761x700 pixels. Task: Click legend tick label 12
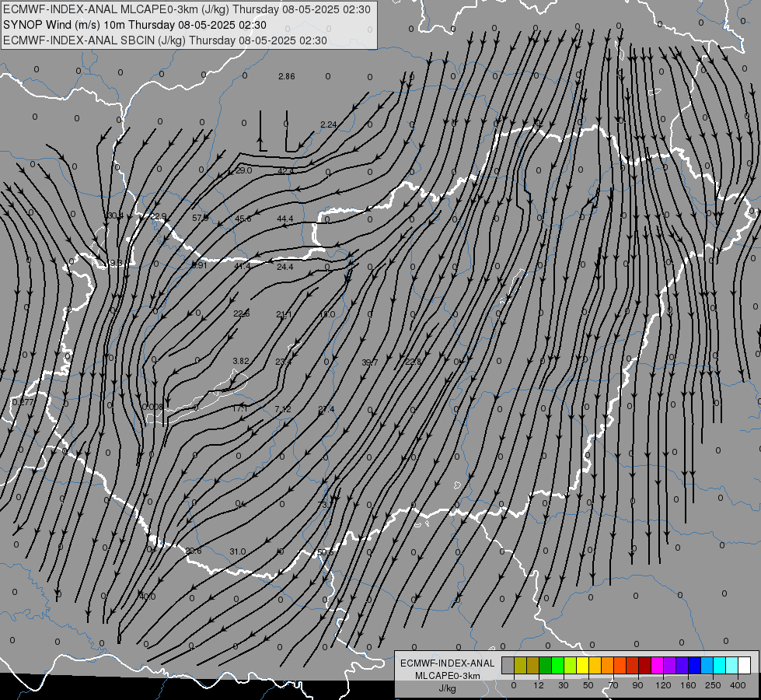539,685
